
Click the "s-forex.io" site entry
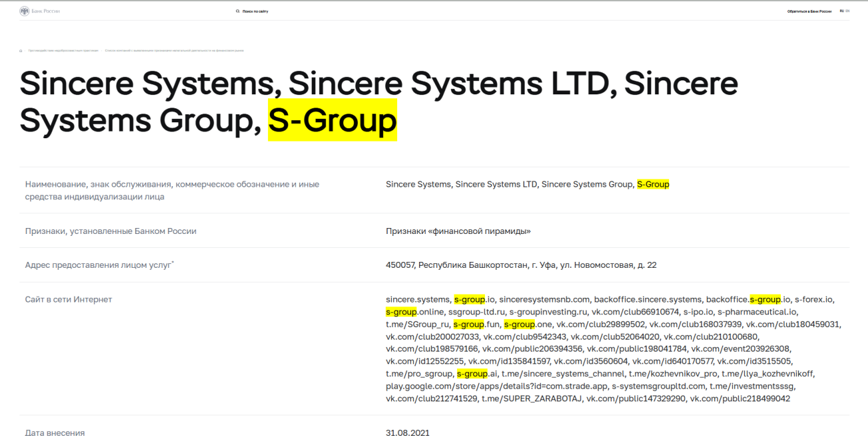814,300
